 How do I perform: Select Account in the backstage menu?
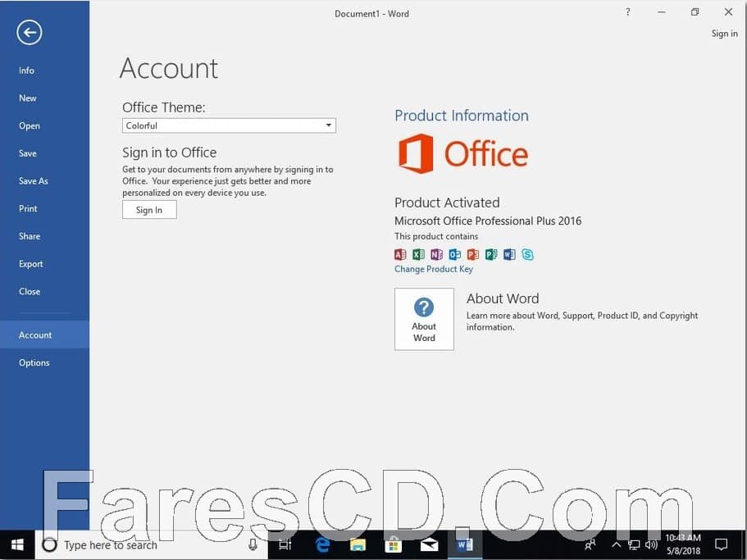45,335
